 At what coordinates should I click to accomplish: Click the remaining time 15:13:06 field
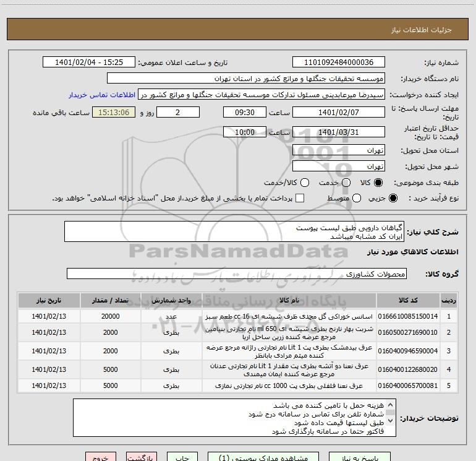(114, 113)
